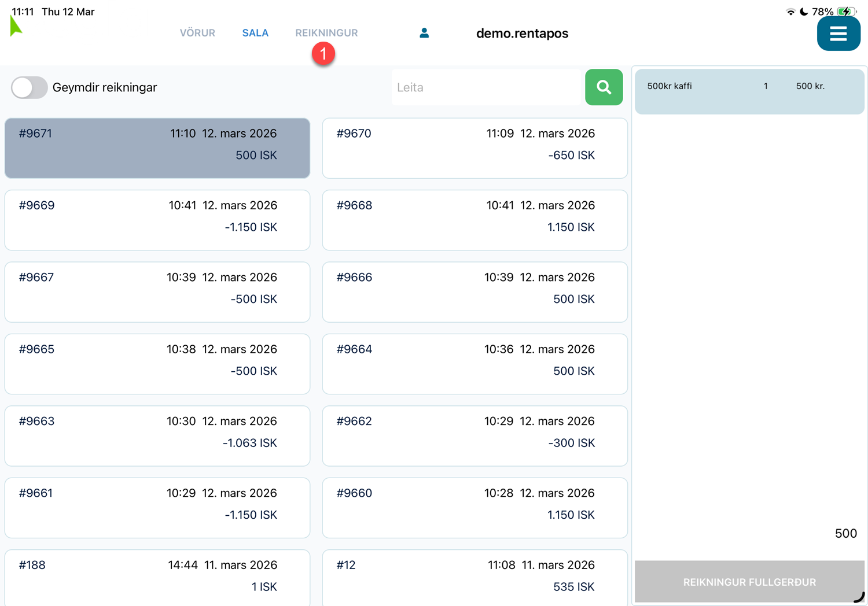Click the green search magnifier button
Image resolution: width=868 pixels, height=606 pixels.
(604, 87)
